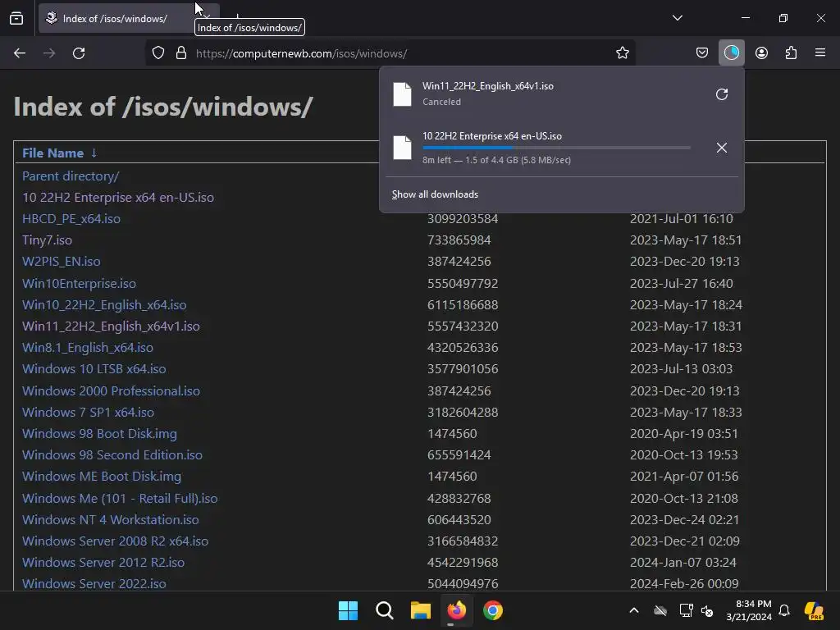Click size 6115186688 in the list

463,305
